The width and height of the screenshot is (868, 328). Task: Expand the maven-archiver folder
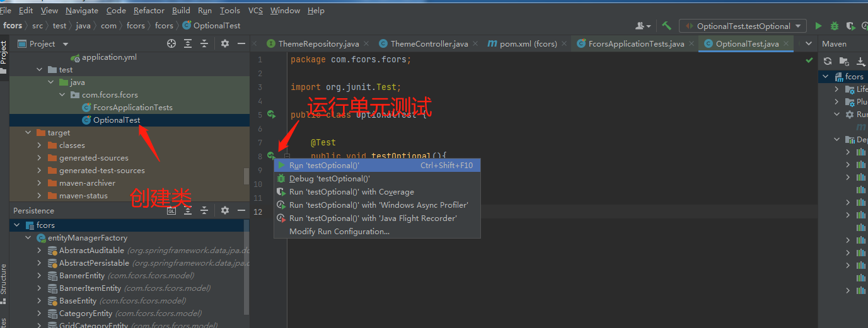[40, 183]
